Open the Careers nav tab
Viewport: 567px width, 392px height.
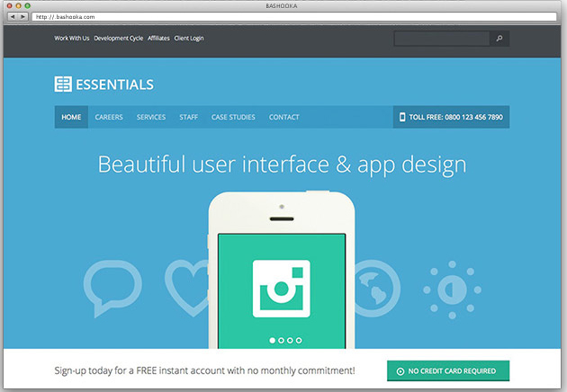pyautogui.click(x=109, y=117)
